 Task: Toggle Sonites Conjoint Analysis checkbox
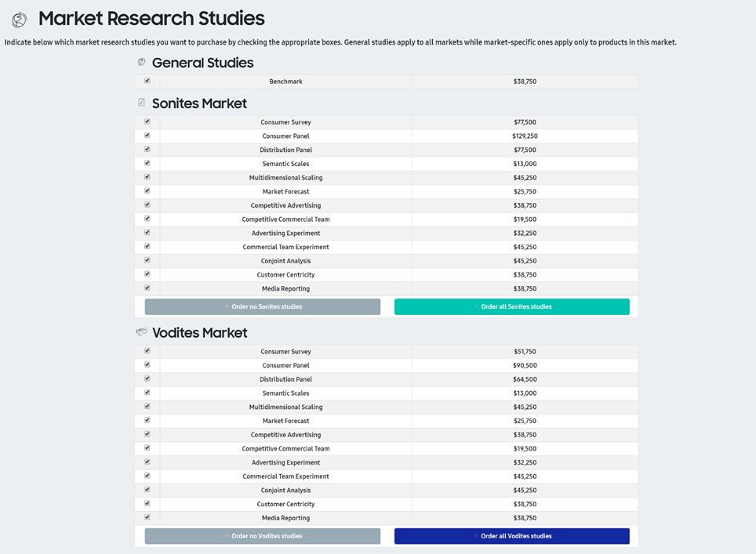[147, 260]
